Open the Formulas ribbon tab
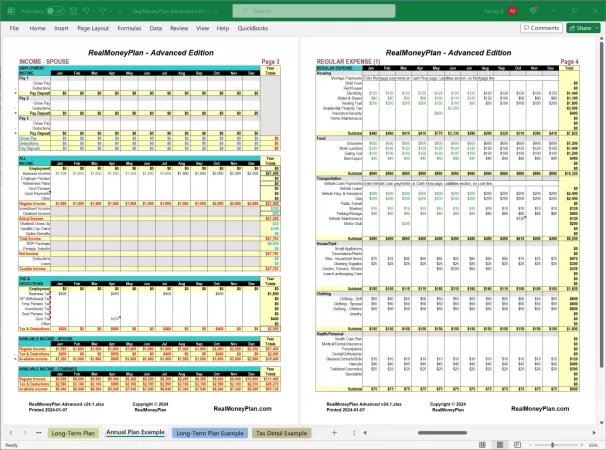The image size is (606, 450). tap(128, 29)
